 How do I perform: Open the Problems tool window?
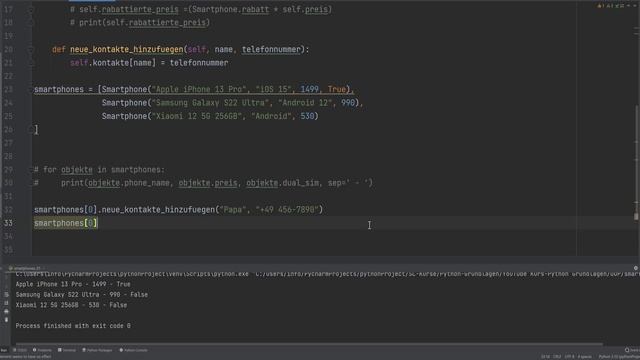click(x=42, y=350)
